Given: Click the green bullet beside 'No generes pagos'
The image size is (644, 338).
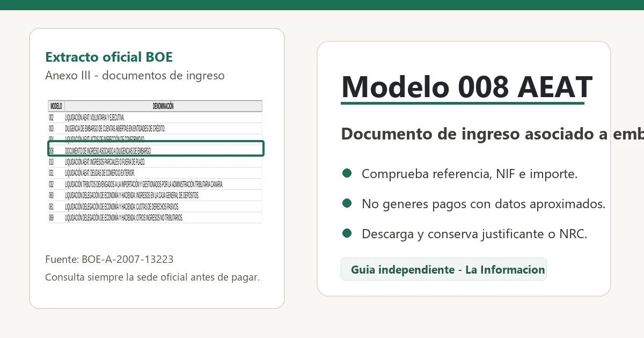Looking at the screenshot, I should [x=347, y=203].
